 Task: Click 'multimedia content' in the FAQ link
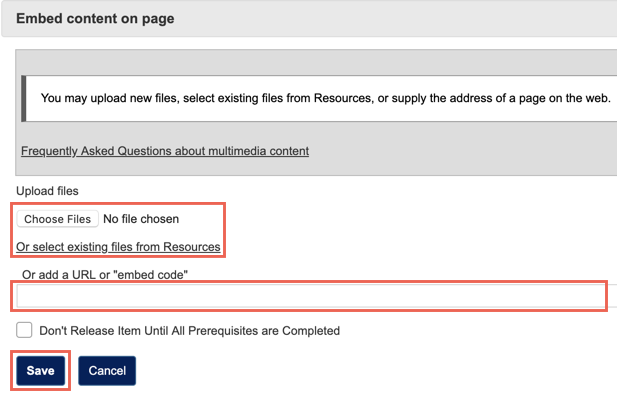point(255,151)
